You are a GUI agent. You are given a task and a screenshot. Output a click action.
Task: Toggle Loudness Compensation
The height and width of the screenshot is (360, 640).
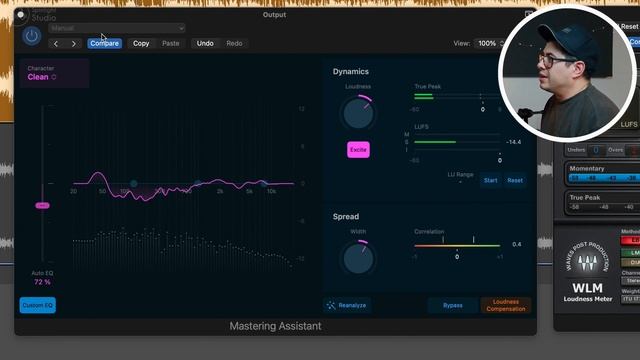point(506,305)
